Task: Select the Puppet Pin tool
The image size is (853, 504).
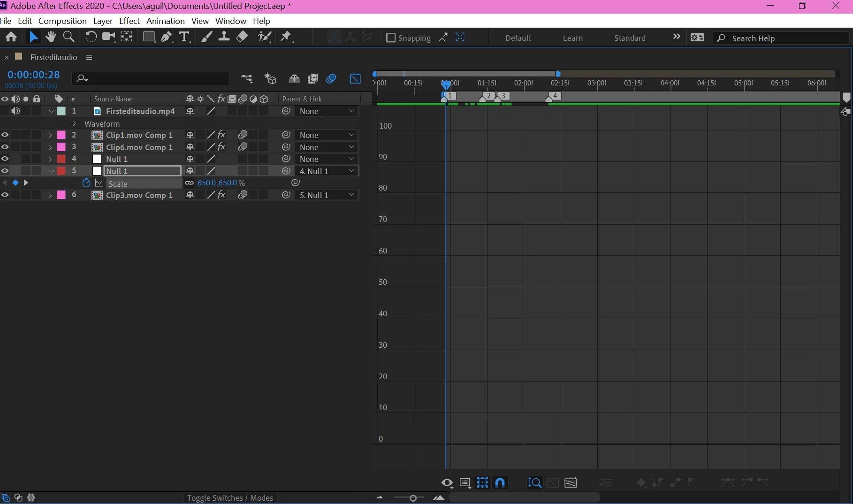Action: [286, 37]
